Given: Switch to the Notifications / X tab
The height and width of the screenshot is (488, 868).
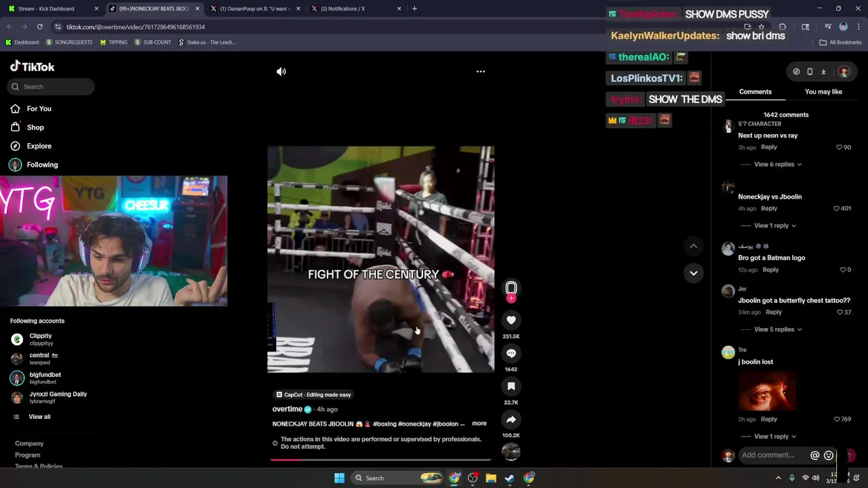Looking at the screenshot, I should [x=357, y=9].
